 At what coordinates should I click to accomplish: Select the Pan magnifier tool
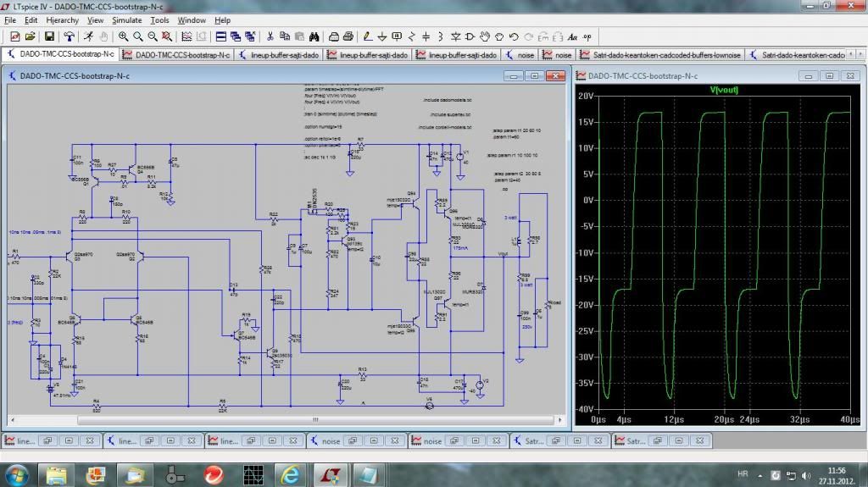click(138, 36)
